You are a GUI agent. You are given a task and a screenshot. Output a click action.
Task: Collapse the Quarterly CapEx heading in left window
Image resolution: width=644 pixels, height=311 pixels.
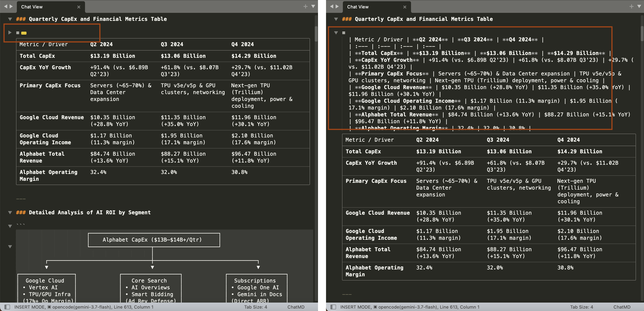coord(10,19)
